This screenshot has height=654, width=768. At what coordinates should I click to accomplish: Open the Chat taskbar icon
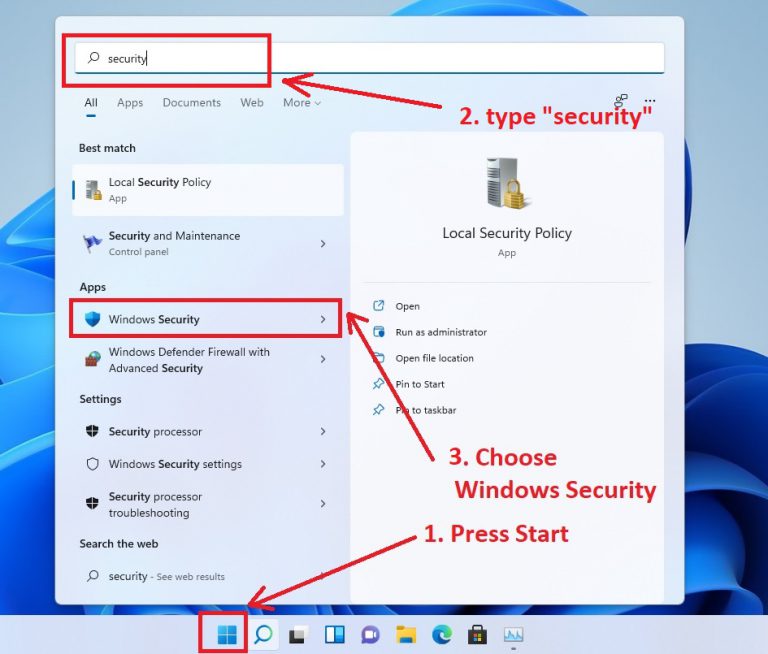[x=370, y=635]
